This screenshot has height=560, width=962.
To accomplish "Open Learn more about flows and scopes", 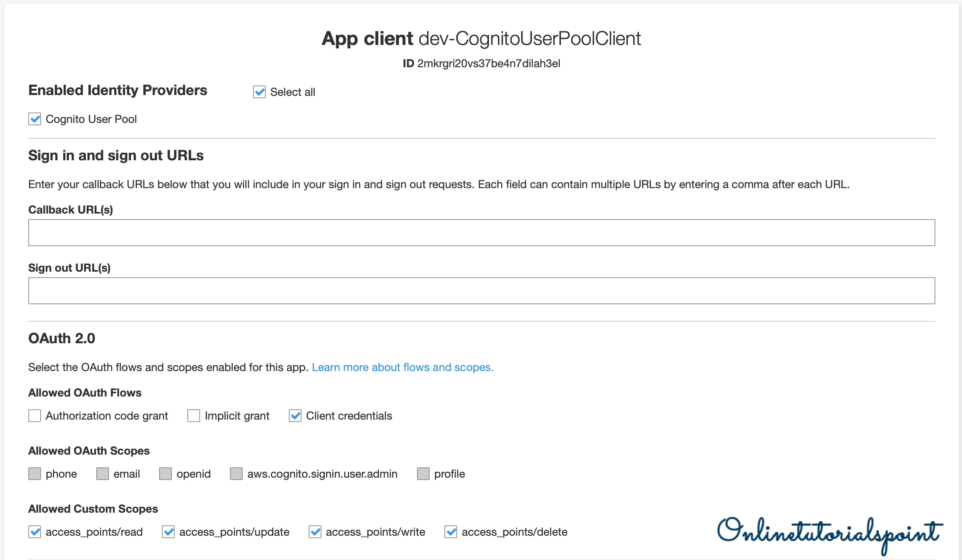I will [x=402, y=367].
